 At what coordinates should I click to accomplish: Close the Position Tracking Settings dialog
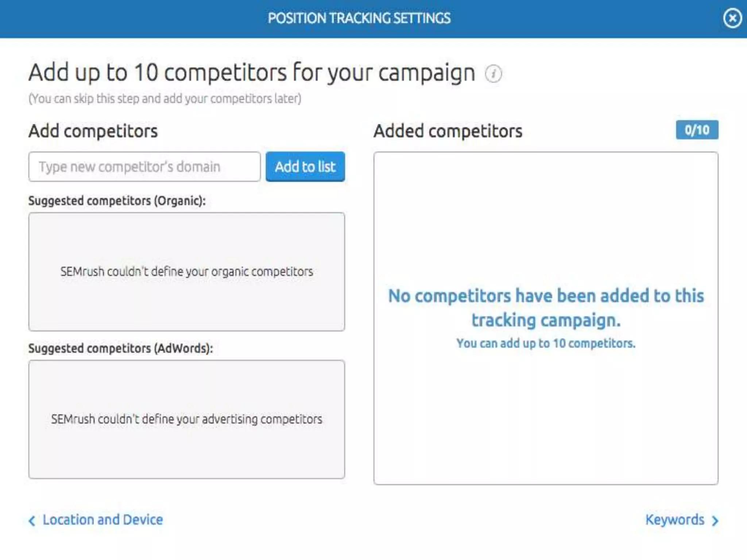(732, 18)
